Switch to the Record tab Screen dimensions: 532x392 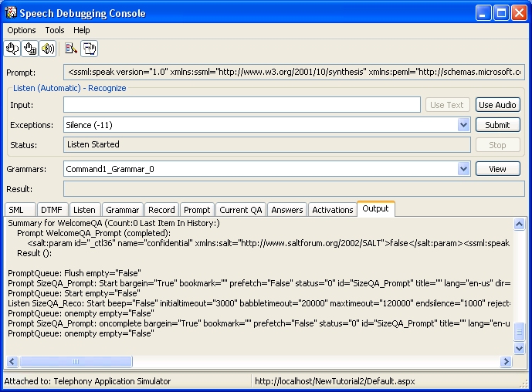tap(161, 210)
